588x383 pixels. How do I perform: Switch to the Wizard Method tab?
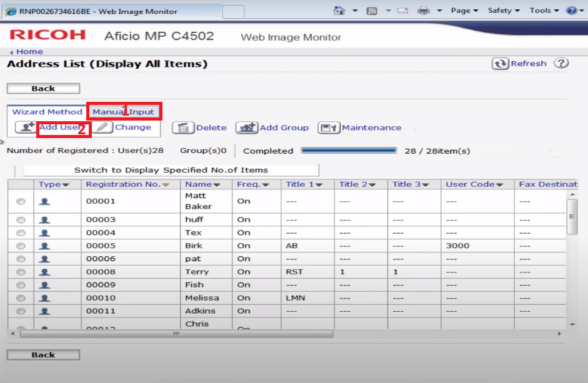point(47,112)
